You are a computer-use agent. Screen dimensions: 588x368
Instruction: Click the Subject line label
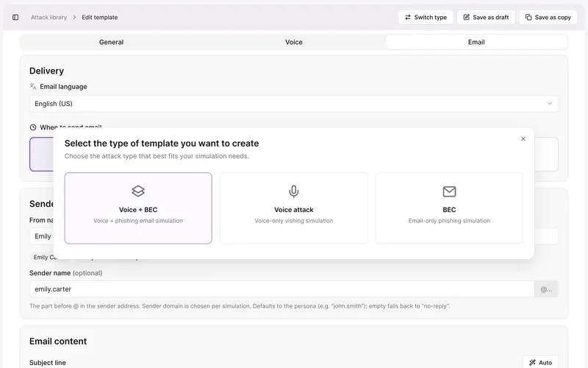48,363
